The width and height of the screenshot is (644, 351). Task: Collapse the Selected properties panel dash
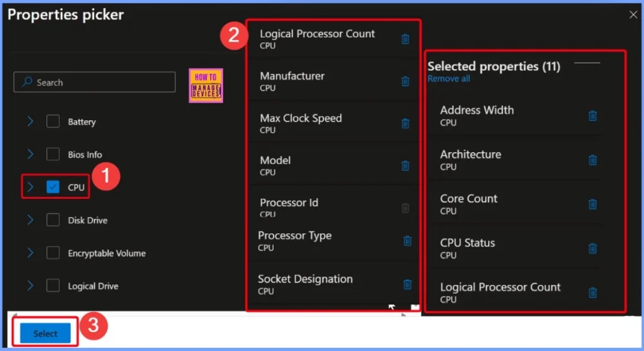tap(587, 63)
